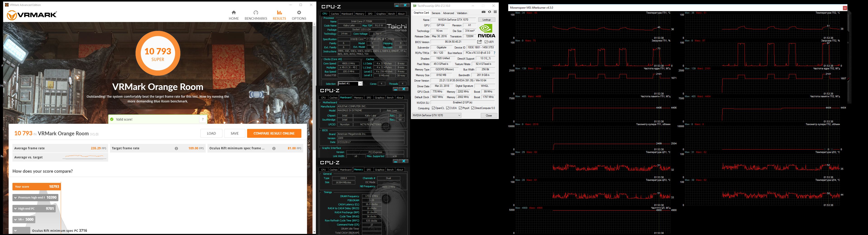Screen dimensions: 868x235
Task: Click the SAVE button in VRMark
Action: pyautogui.click(x=234, y=133)
